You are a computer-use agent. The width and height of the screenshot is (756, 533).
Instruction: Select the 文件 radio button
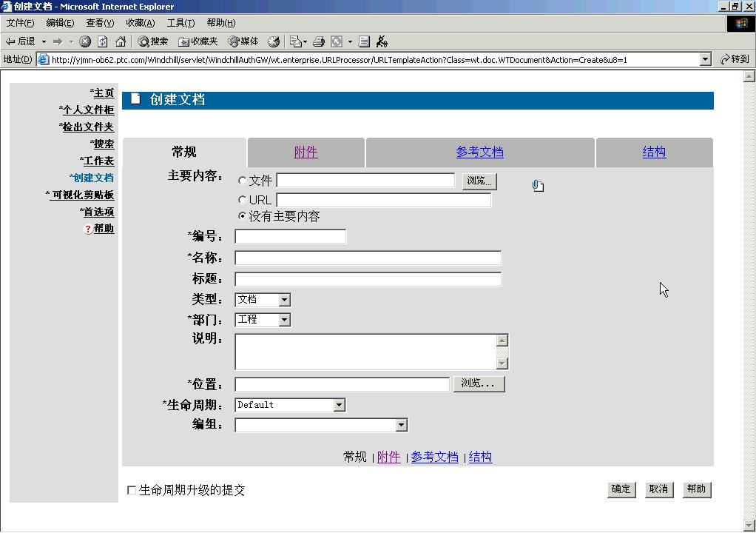click(243, 181)
